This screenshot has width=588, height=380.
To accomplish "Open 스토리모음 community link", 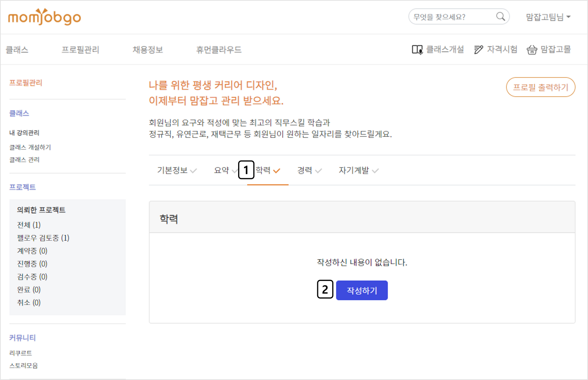I will click(24, 366).
